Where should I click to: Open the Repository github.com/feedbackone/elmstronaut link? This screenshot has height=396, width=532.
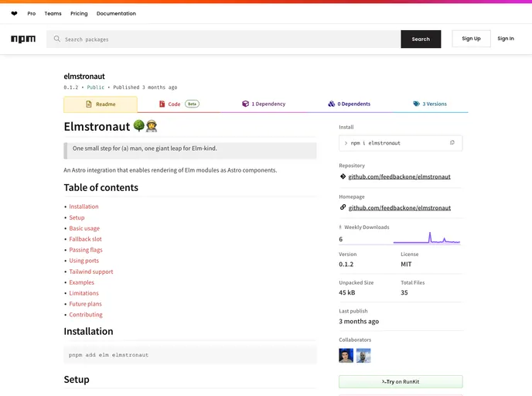[399, 176]
